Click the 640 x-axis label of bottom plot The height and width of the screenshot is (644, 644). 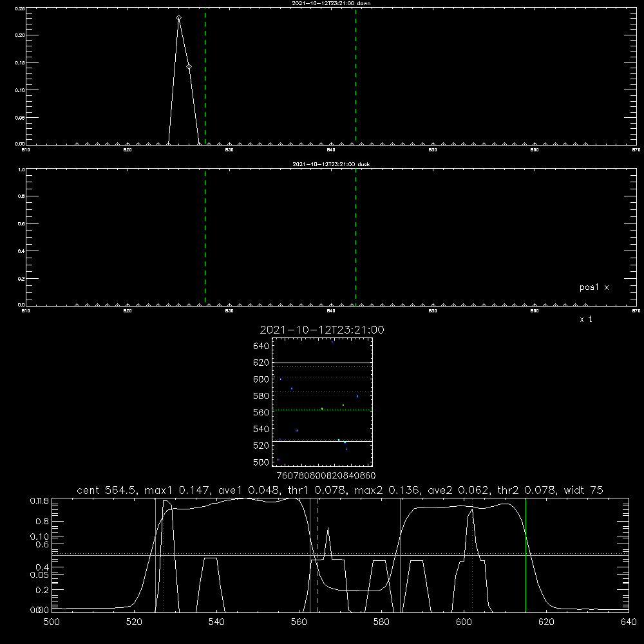[629, 622]
